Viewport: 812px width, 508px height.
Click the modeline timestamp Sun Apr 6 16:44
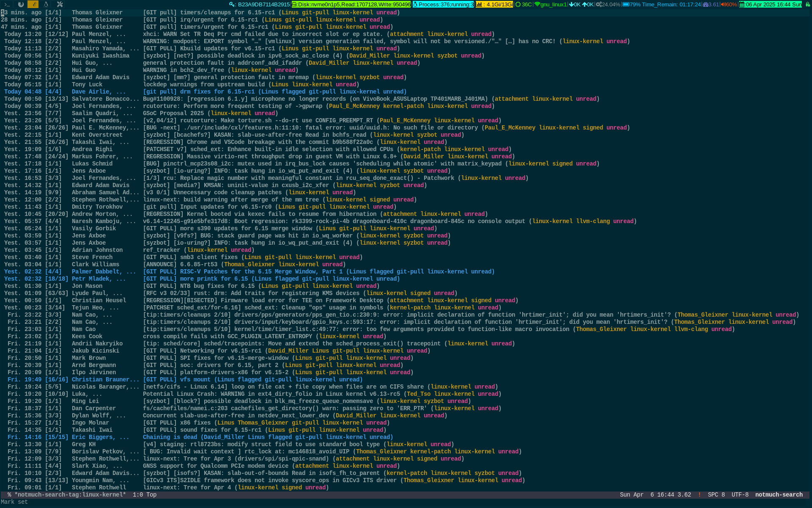click(647, 494)
